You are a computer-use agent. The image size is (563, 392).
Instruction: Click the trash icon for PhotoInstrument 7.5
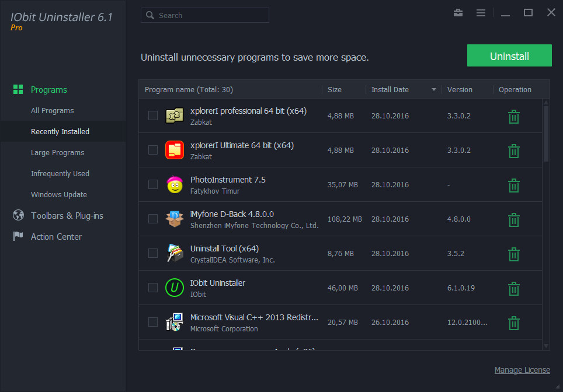(x=513, y=185)
